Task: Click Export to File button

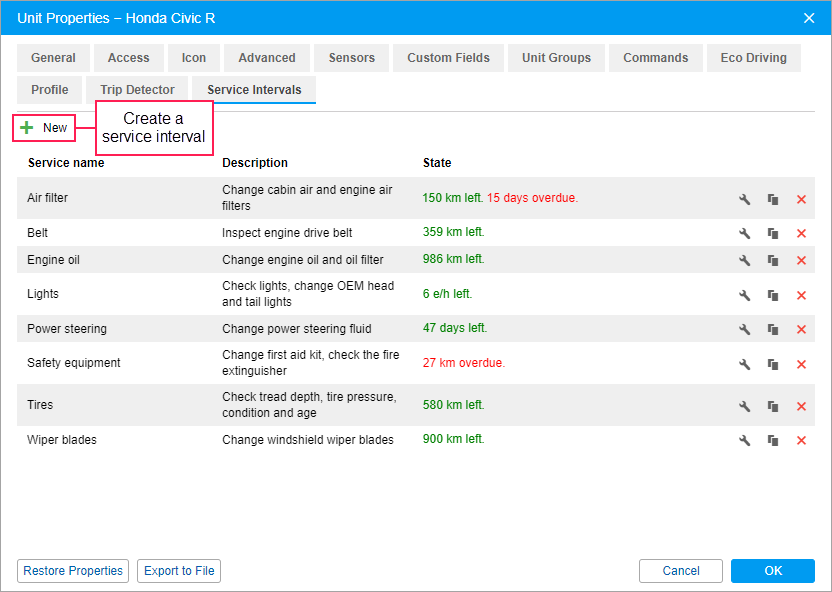Action: [179, 571]
